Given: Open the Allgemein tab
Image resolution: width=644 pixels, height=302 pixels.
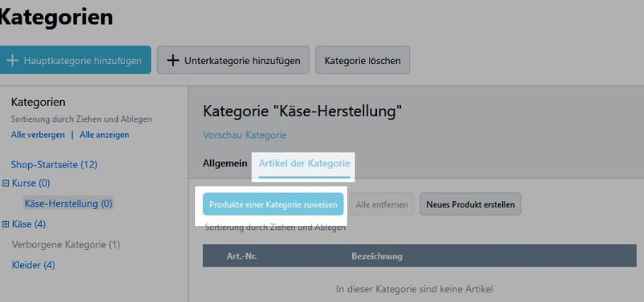Looking at the screenshot, I should (225, 163).
